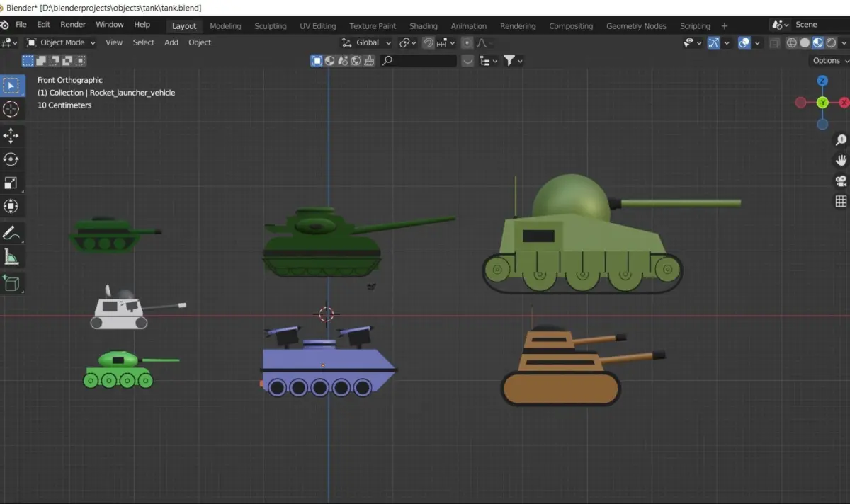The width and height of the screenshot is (850, 504).
Task: Activate the Add Cube tool
Action: tap(11, 283)
